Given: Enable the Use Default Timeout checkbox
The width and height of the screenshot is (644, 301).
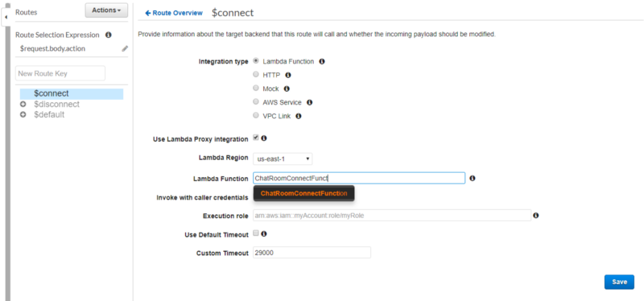Looking at the screenshot, I should pos(256,233).
